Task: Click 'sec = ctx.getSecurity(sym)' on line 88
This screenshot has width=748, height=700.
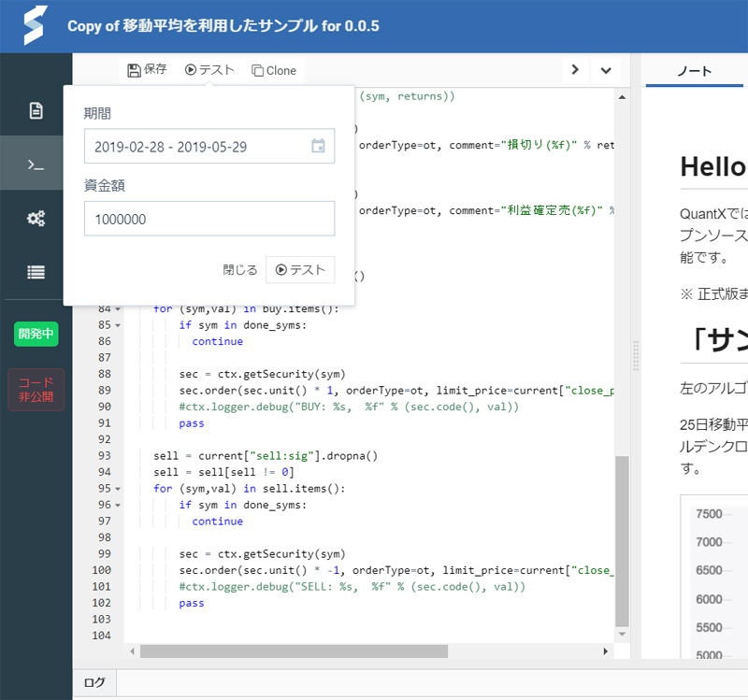Action: pyautogui.click(x=263, y=375)
